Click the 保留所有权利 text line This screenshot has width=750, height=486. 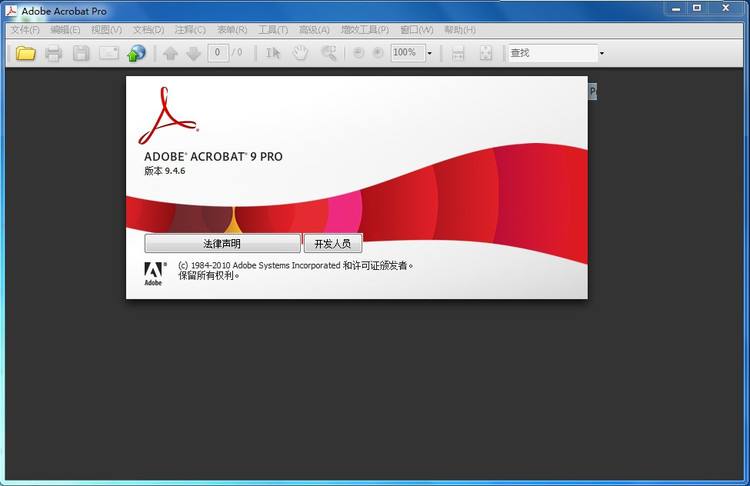pyautogui.click(x=209, y=276)
